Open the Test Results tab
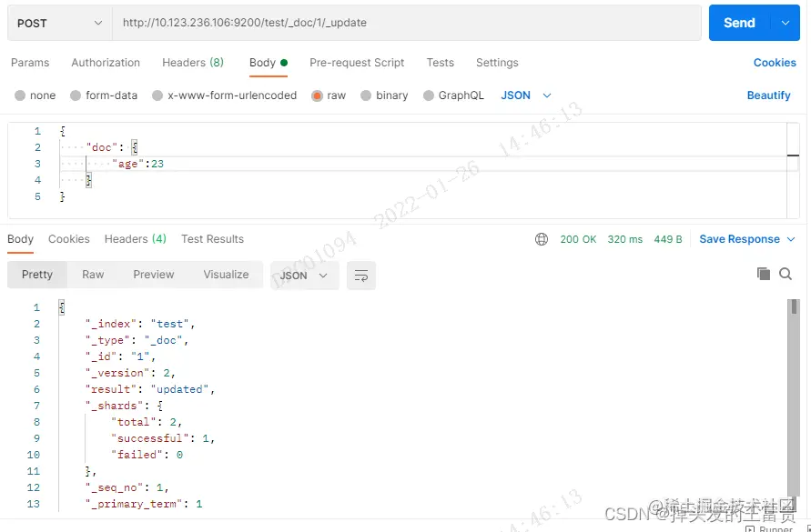The image size is (811, 532). [x=212, y=239]
